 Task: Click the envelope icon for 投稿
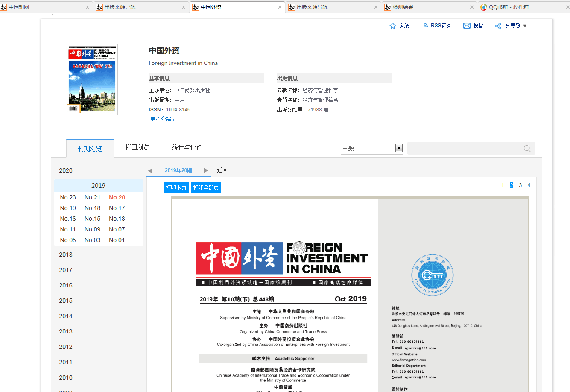coord(467,26)
